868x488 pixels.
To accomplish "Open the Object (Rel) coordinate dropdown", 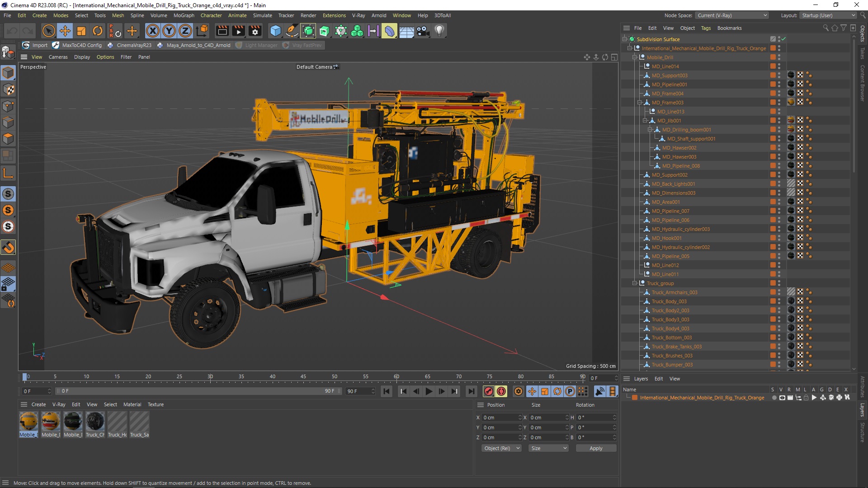I will (x=501, y=448).
